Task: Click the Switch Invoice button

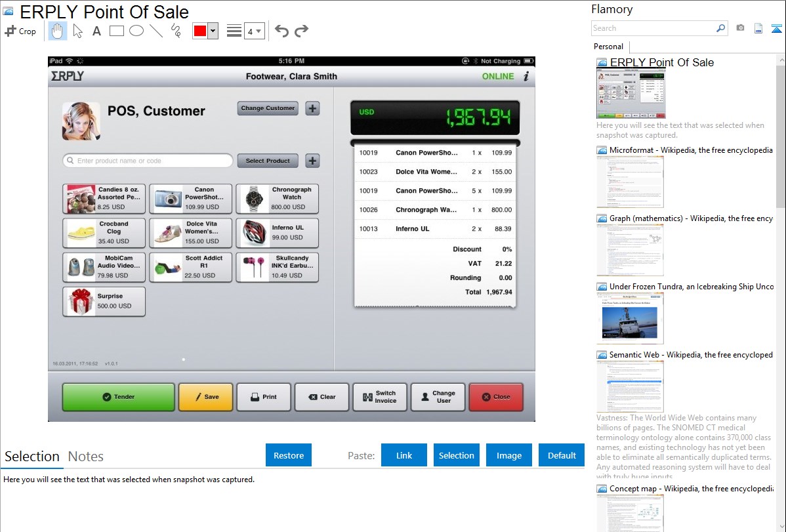Action: (380, 397)
